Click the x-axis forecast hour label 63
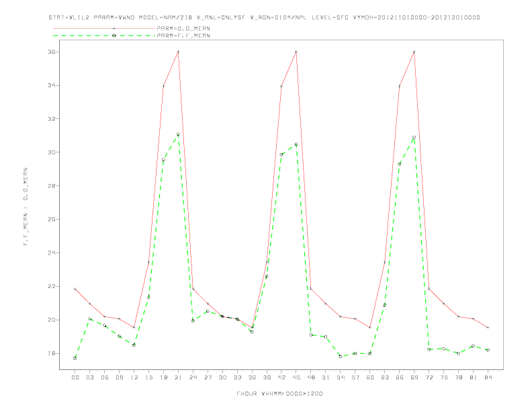This screenshot has width=532, height=411. (385, 377)
